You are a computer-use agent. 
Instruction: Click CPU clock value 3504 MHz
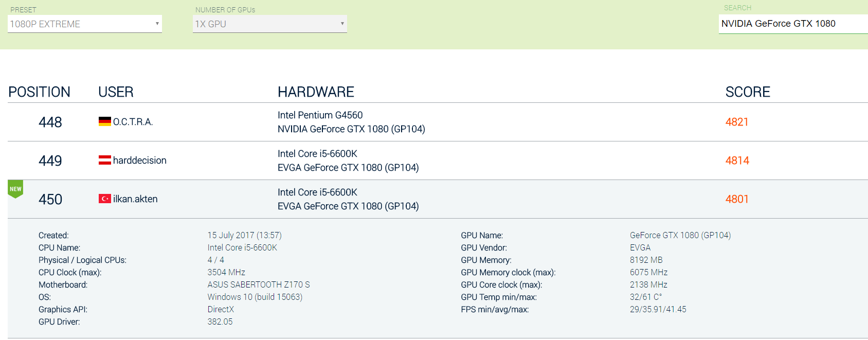(x=226, y=272)
